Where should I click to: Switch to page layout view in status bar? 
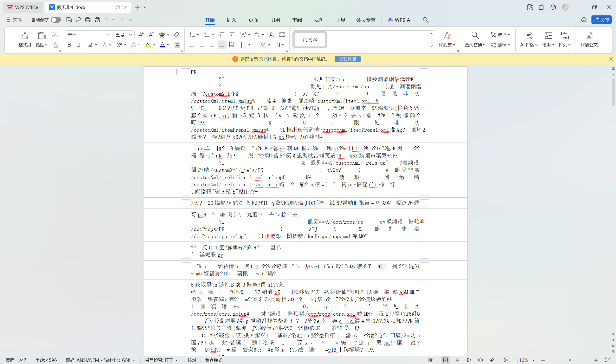pyautogui.click(x=446, y=360)
